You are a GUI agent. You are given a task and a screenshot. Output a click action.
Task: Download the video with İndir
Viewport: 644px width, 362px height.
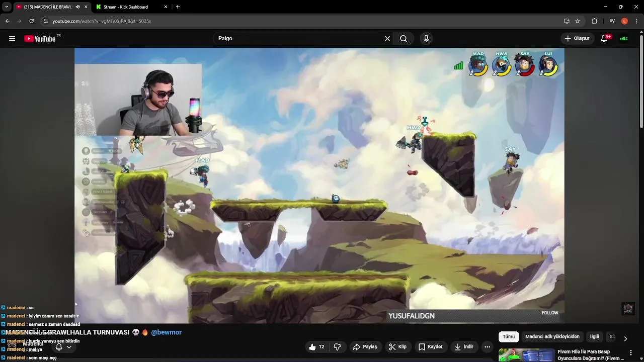coord(463,347)
